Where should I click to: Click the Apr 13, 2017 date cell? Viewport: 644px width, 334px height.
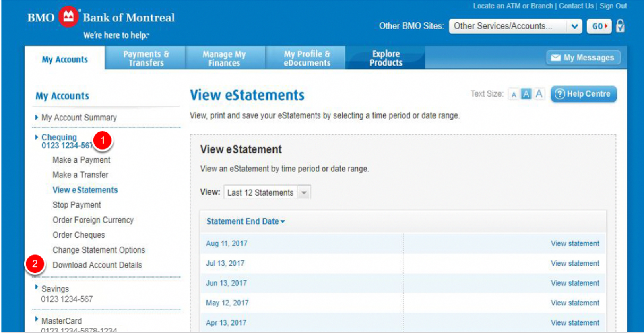[226, 322]
